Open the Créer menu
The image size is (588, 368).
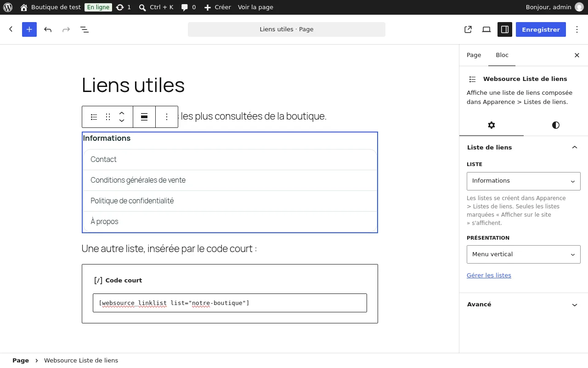tap(217, 7)
